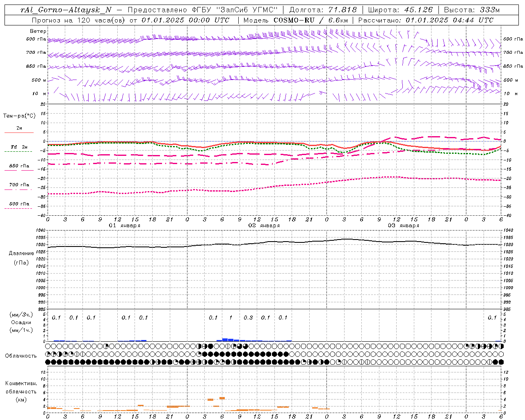Click the forecast header Прогноз на 120 часа(ов)
This screenshot has height=420, width=525.
click(78, 20)
